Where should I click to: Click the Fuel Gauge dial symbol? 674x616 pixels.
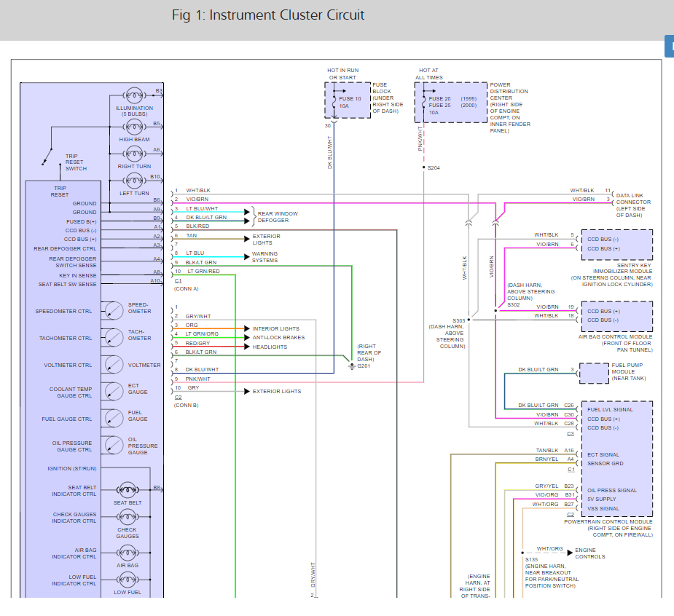click(x=114, y=419)
